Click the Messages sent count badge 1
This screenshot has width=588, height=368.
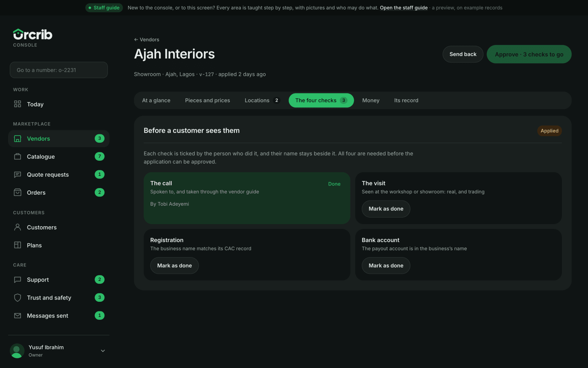[100, 315]
